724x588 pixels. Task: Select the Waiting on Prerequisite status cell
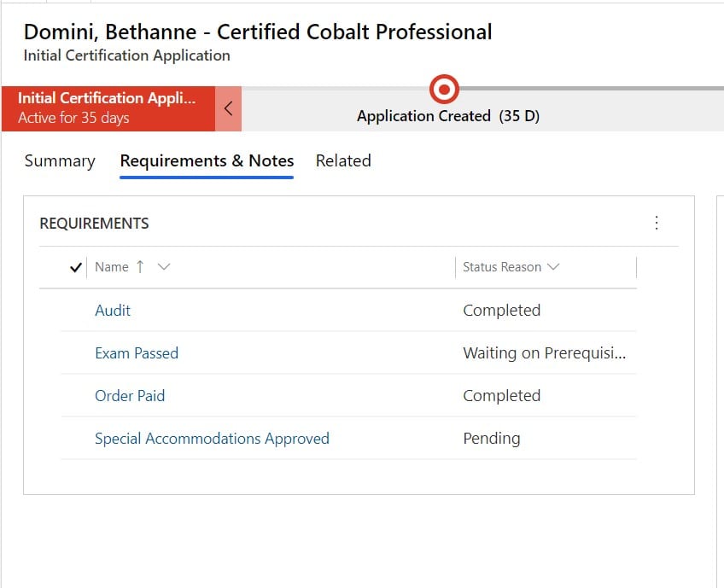tap(546, 353)
